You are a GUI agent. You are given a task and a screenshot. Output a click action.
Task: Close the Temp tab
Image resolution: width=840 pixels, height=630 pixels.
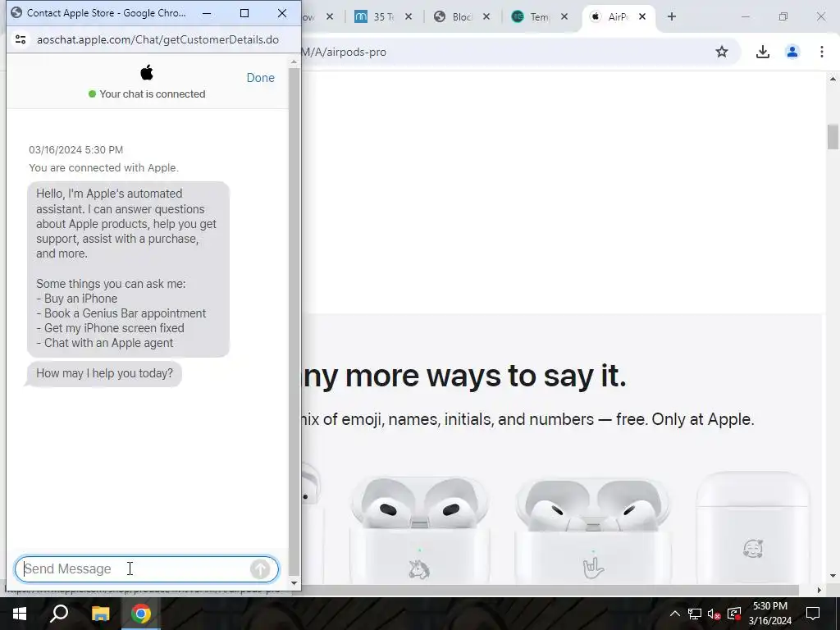pyautogui.click(x=564, y=16)
